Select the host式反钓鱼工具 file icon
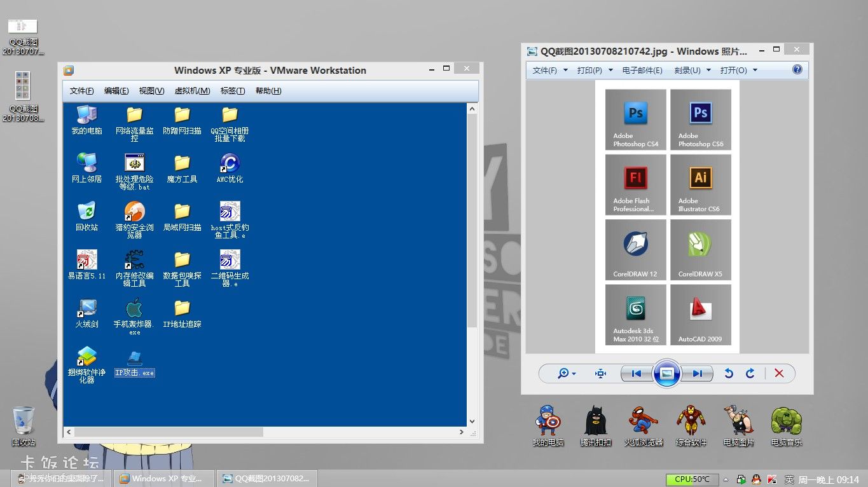The width and height of the screenshot is (868, 487). point(230,221)
